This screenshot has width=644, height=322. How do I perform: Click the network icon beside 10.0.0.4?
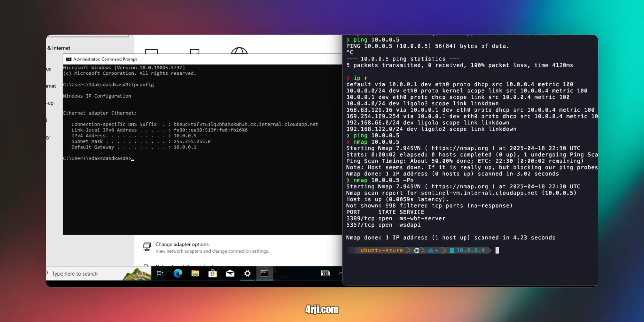(452, 251)
